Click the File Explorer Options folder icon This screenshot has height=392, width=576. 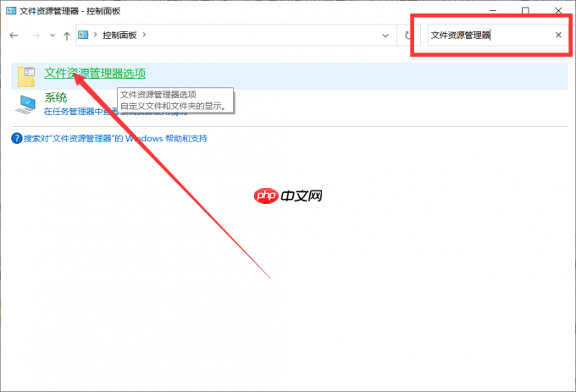point(26,76)
